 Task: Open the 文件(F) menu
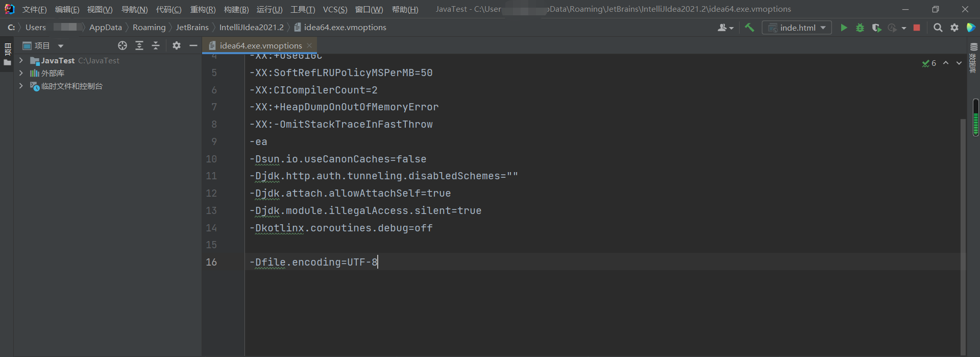point(34,10)
